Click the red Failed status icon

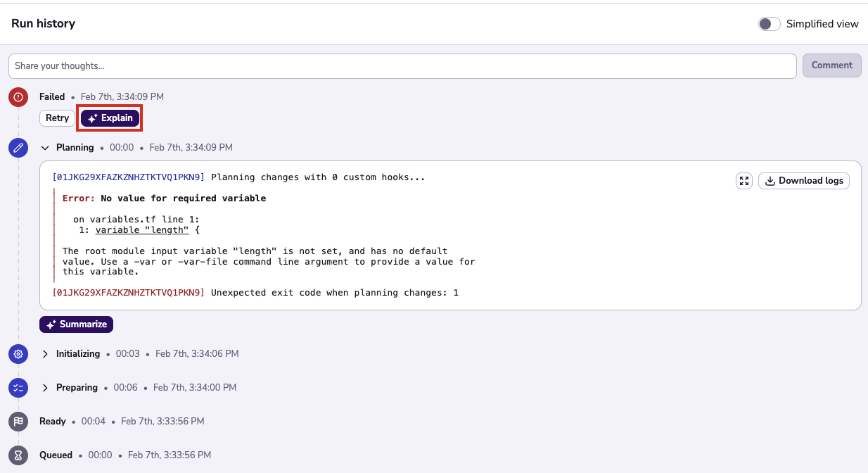pos(18,97)
